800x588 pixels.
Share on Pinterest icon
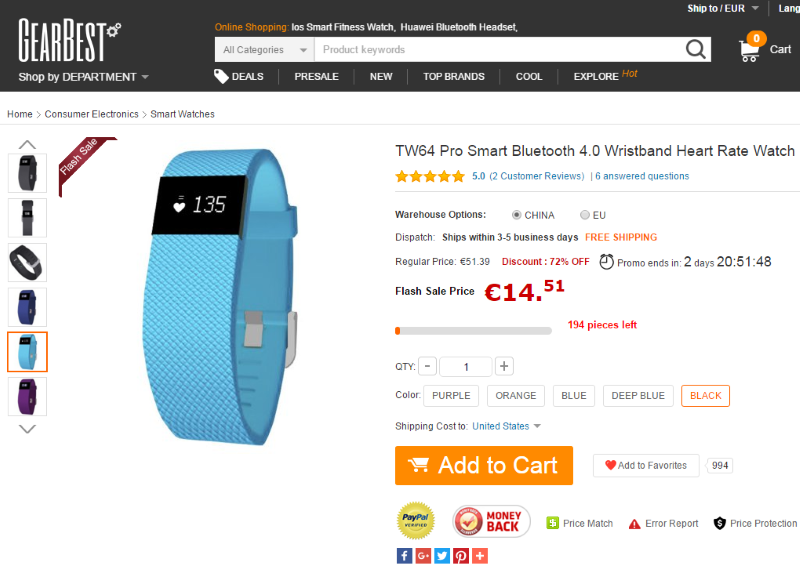[461, 556]
